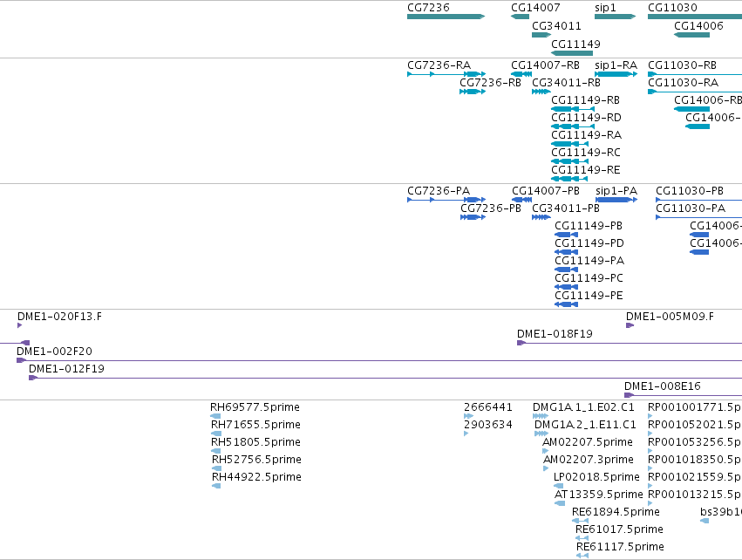Select EST LP02018.5prime
This screenshot has width=742, height=560.
(558, 486)
